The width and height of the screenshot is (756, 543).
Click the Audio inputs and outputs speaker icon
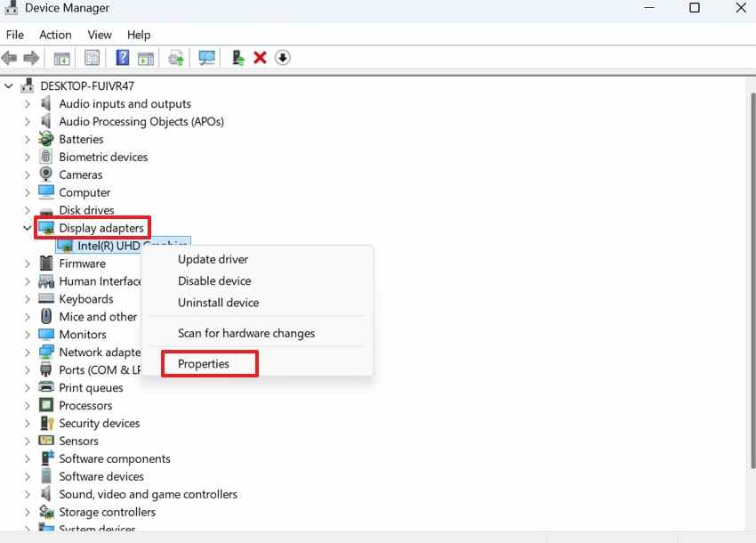coord(45,103)
